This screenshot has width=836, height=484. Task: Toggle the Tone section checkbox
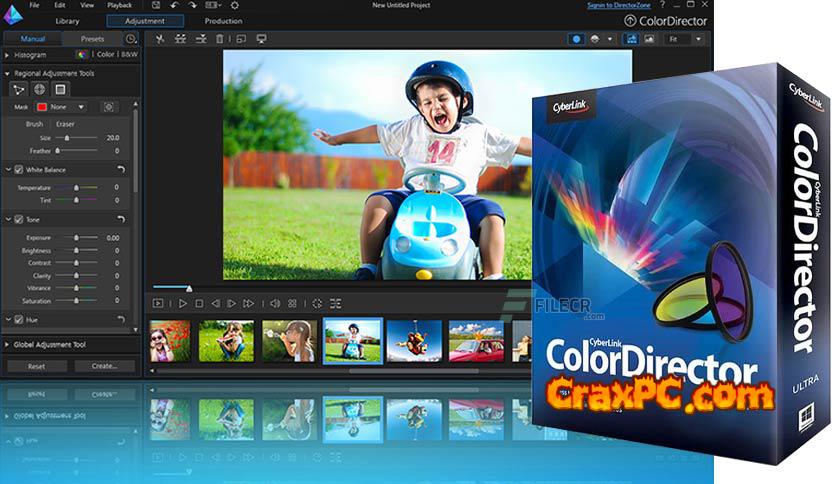(x=19, y=219)
